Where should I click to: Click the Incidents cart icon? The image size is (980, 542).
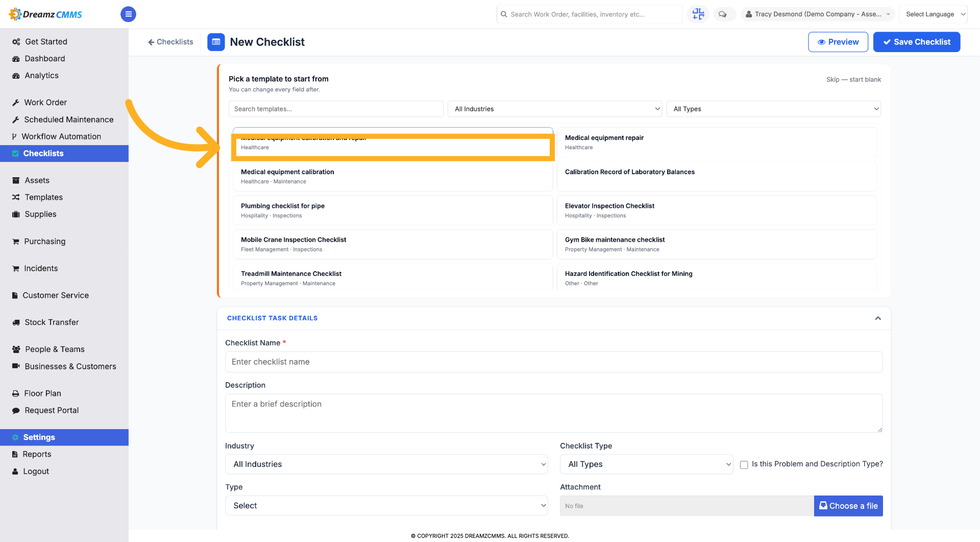[x=16, y=269]
